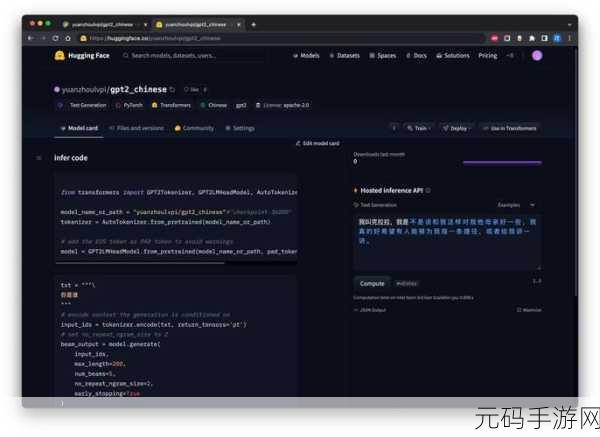Click Edit model card link

pos(318,143)
